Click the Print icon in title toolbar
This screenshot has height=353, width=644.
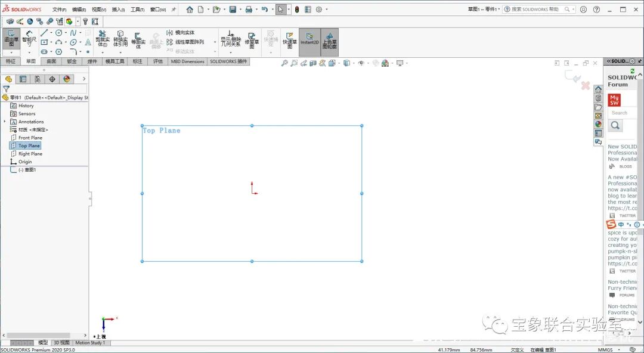tap(249, 10)
